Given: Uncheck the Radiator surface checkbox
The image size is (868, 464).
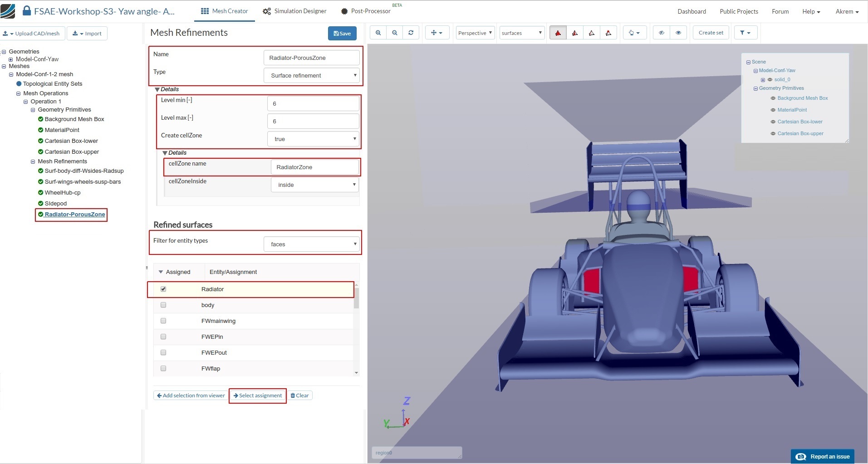Looking at the screenshot, I should 163,289.
